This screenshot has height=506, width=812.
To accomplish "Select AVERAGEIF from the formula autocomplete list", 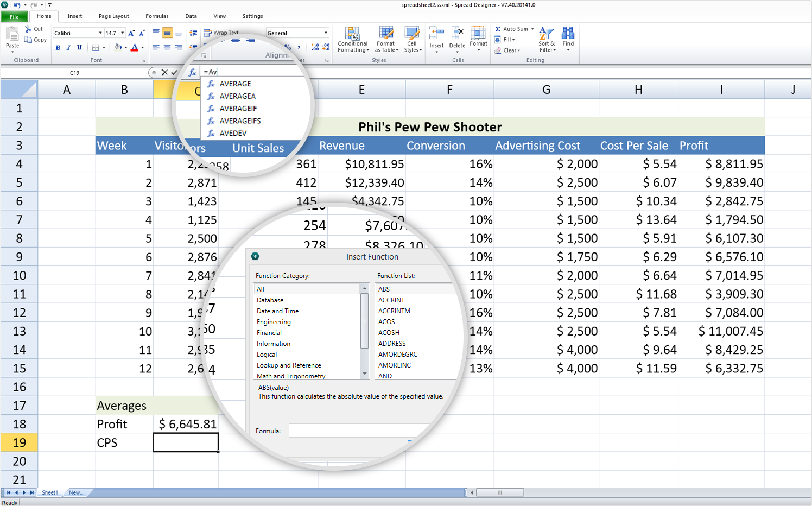I will tap(238, 108).
